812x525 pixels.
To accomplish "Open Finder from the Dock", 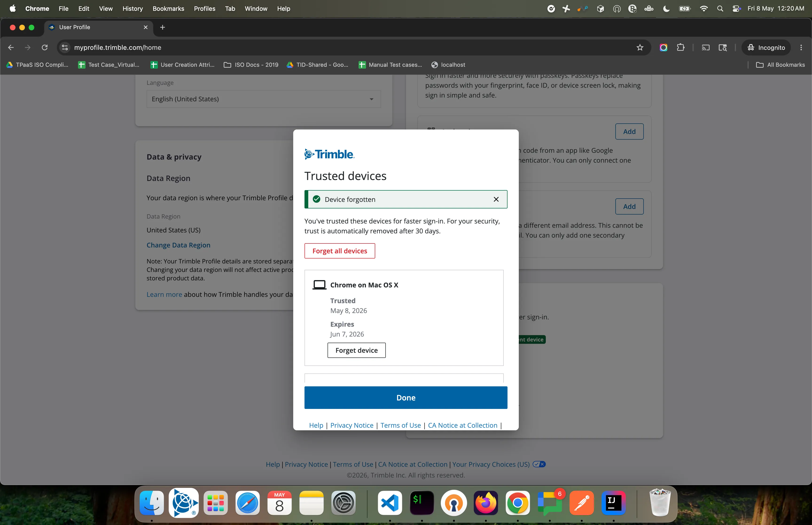I will coord(152,503).
